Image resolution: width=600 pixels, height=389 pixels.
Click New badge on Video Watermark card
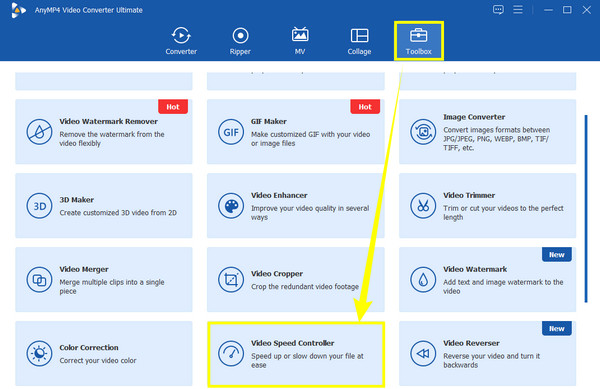click(x=557, y=255)
